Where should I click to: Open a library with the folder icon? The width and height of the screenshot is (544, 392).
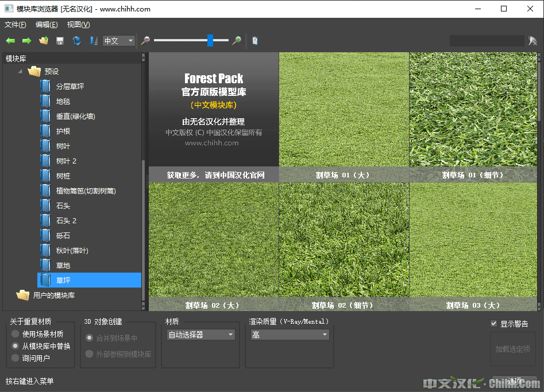point(43,41)
